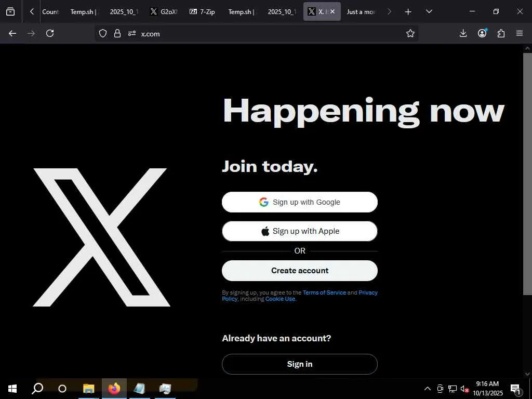This screenshot has width=532, height=399.
Task: Open the Terms of Service link
Action: [324, 292]
